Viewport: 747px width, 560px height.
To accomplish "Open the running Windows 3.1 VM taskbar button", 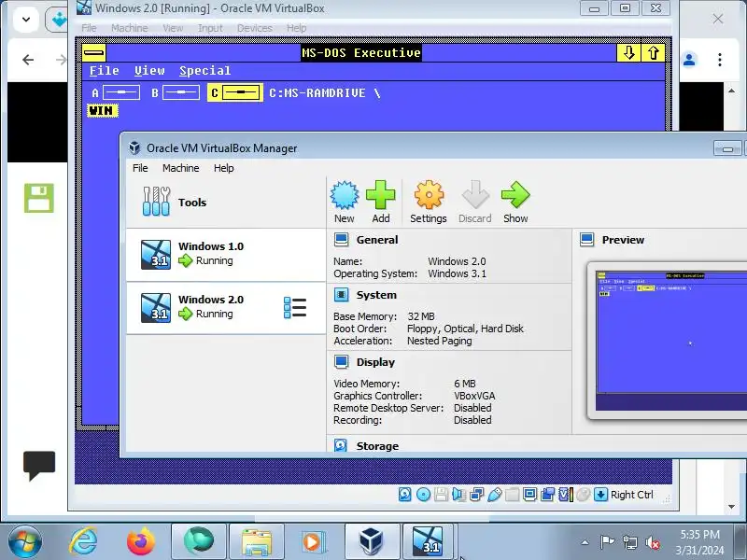I will pos(428,542).
